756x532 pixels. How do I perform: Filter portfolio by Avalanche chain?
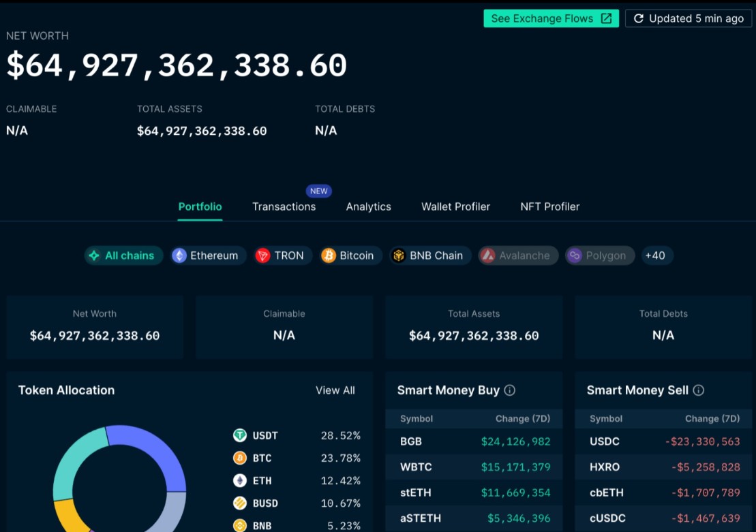coord(518,255)
